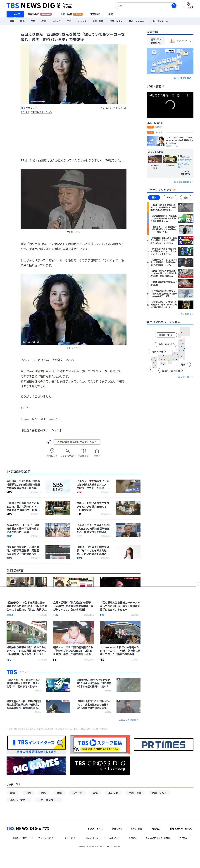The image size is (200, 868).
Task: Click the footer TBS NEWS DIG logo
Action: 28,828
